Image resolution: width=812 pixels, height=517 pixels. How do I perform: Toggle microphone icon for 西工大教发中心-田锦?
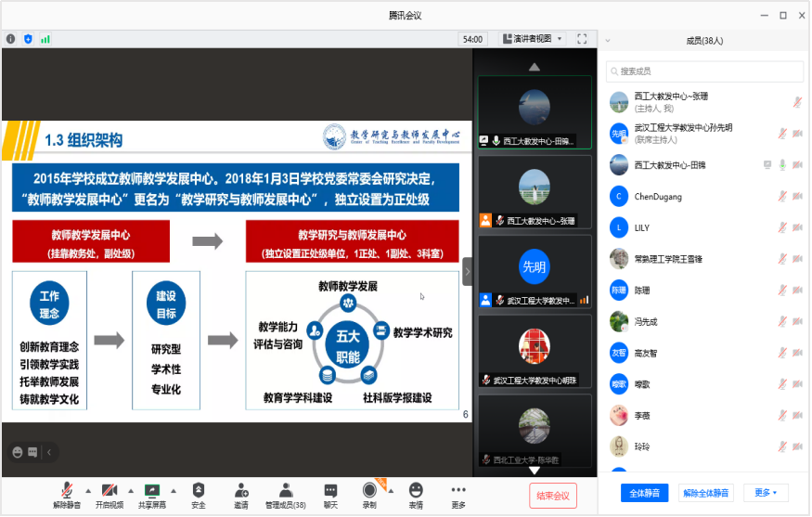pyautogui.click(x=782, y=165)
